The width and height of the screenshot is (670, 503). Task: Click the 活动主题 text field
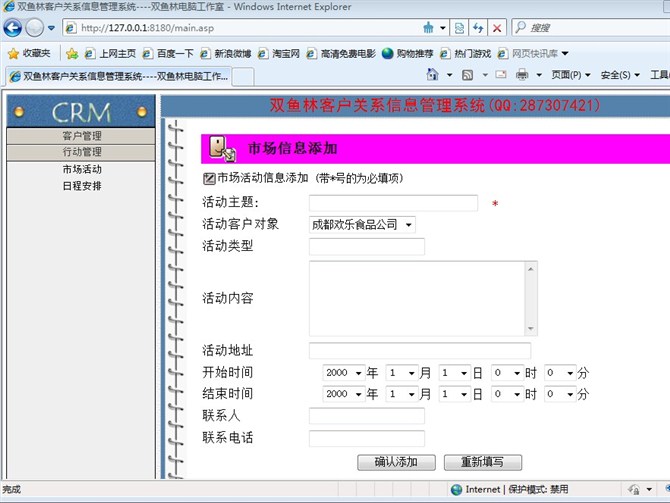pyautogui.click(x=393, y=203)
